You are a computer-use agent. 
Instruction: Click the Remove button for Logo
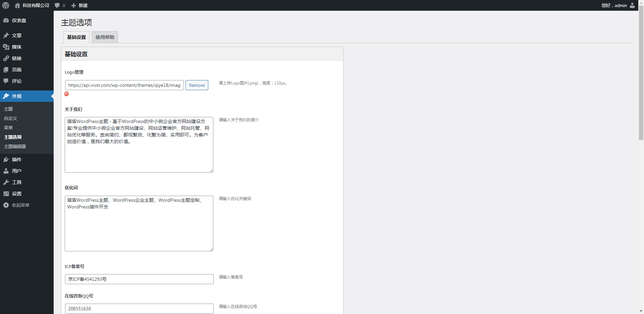click(x=197, y=85)
